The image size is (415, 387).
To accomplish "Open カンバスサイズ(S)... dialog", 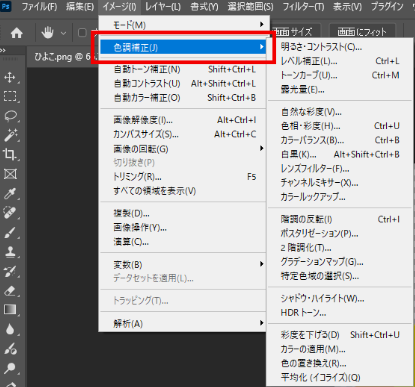I will tap(183, 134).
